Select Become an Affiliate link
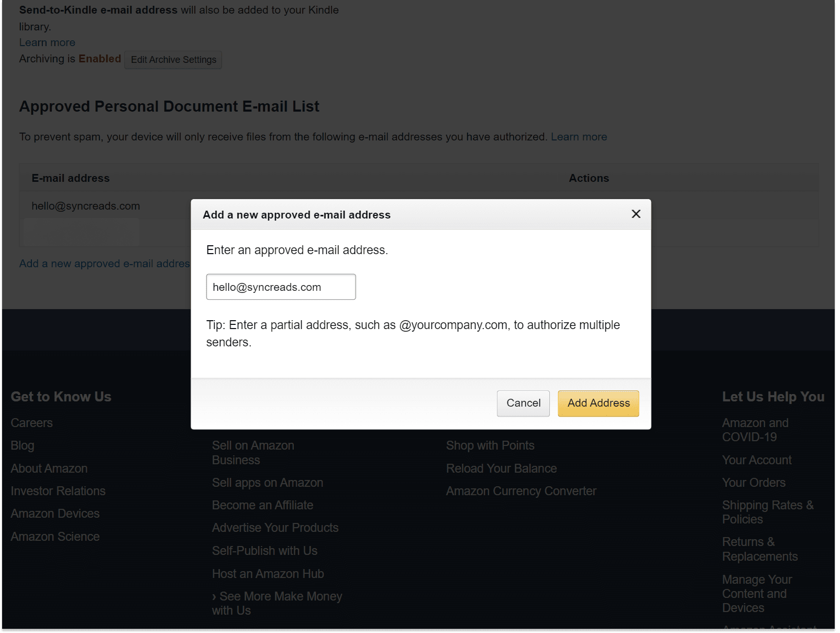Image resolution: width=840 pixels, height=633 pixels. pyautogui.click(x=262, y=505)
